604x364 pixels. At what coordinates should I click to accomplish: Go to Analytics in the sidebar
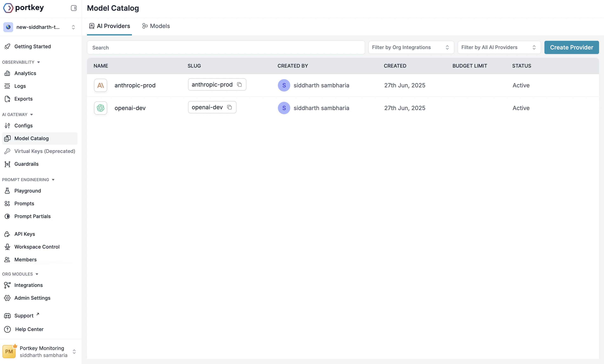pos(25,73)
